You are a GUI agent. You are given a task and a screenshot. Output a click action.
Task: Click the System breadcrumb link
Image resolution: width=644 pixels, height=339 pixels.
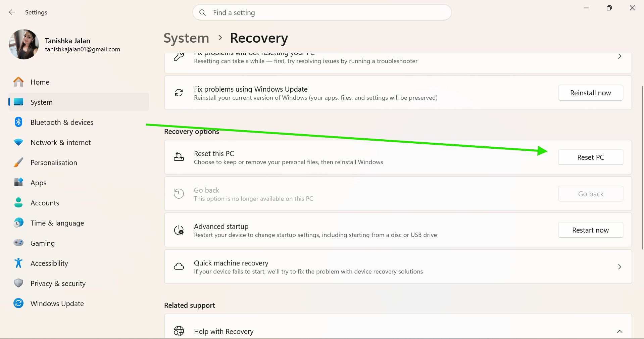(x=186, y=38)
